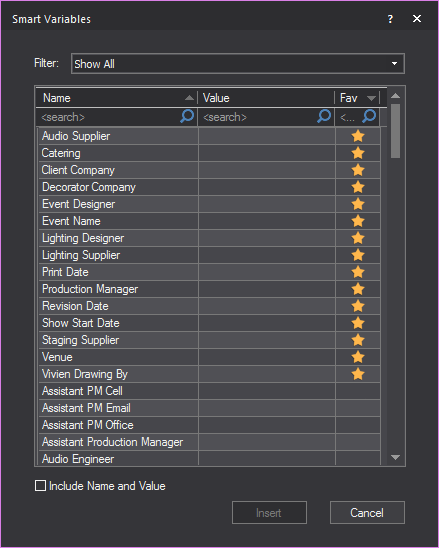Enable Include Name and Value checkbox
This screenshot has width=439, height=548.
[x=40, y=485]
